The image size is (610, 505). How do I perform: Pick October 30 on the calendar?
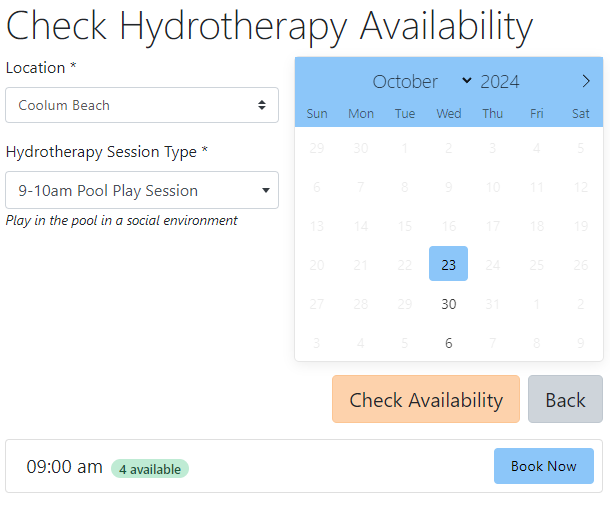click(x=448, y=304)
